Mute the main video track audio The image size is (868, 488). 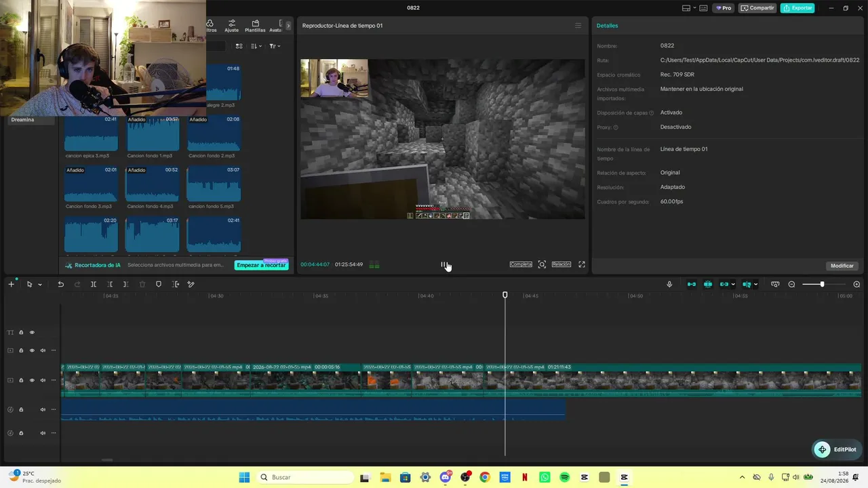pyautogui.click(x=43, y=380)
